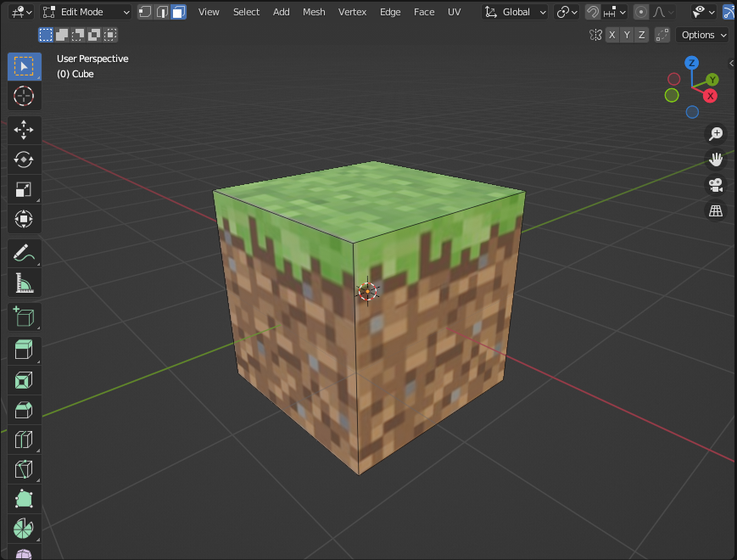Viewport: 737px width, 560px height.
Task: Select the Rotate tool
Action: pos(24,160)
